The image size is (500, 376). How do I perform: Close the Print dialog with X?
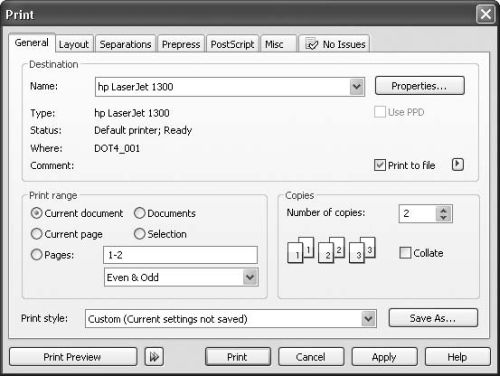485,15
